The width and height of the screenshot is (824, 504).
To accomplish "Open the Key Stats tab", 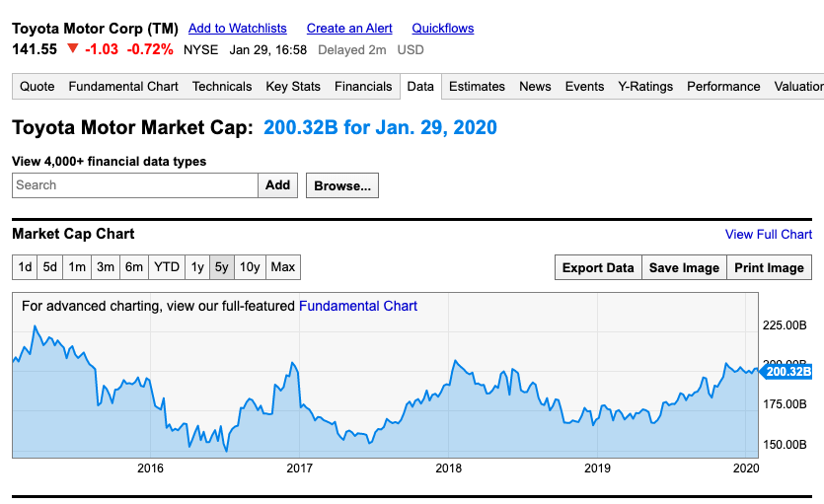I will (293, 87).
